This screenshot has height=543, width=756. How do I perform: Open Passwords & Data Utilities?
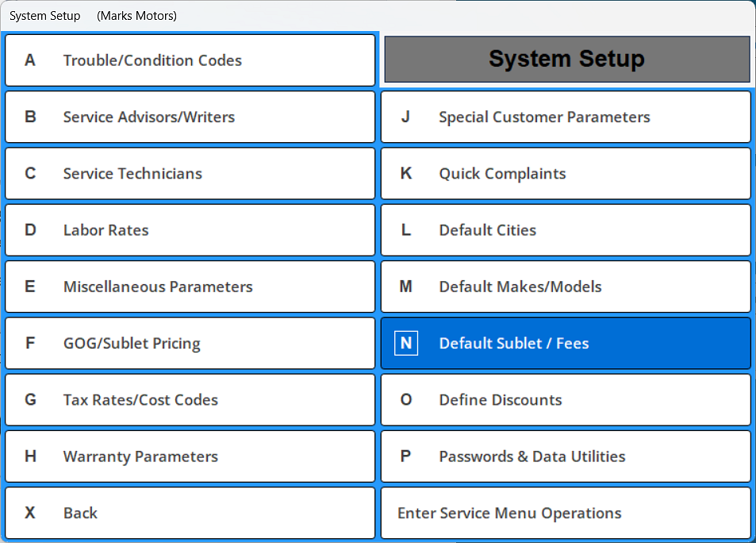coord(565,456)
